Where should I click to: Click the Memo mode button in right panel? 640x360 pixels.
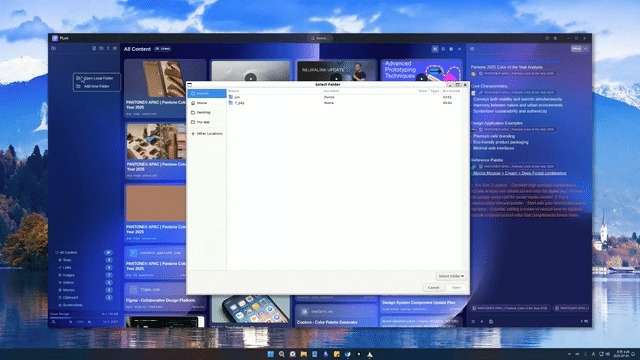tap(576, 49)
